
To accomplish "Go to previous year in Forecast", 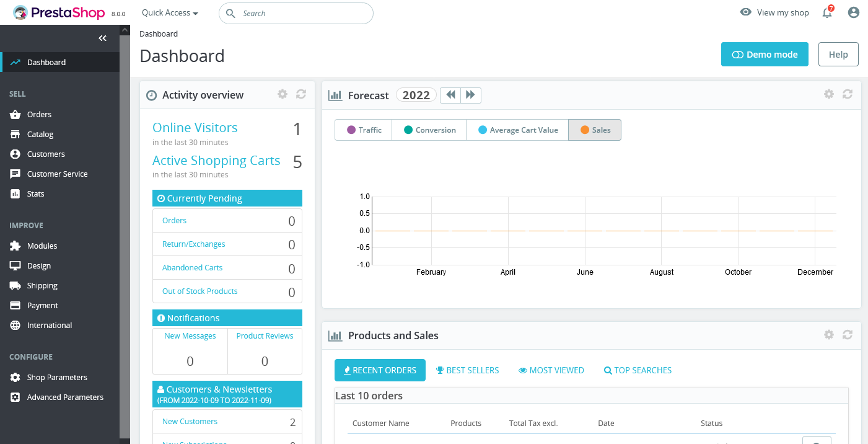I will [450, 95].
